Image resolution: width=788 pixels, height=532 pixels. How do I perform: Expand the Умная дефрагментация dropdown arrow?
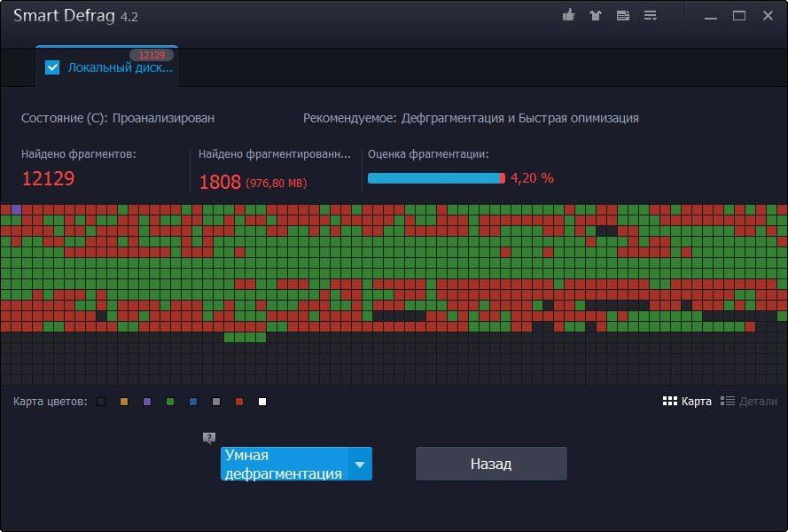(360, 464)
